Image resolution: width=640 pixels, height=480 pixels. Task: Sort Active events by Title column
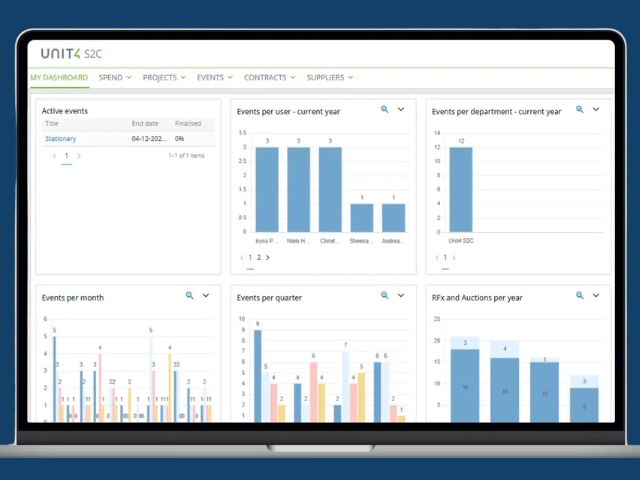52,124
